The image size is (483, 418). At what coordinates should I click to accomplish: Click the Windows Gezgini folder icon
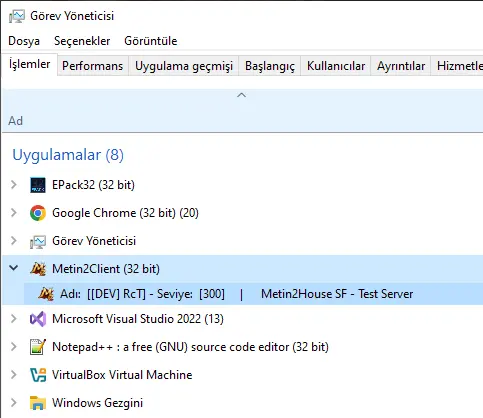pyautogui.click(x=38, y=403)
